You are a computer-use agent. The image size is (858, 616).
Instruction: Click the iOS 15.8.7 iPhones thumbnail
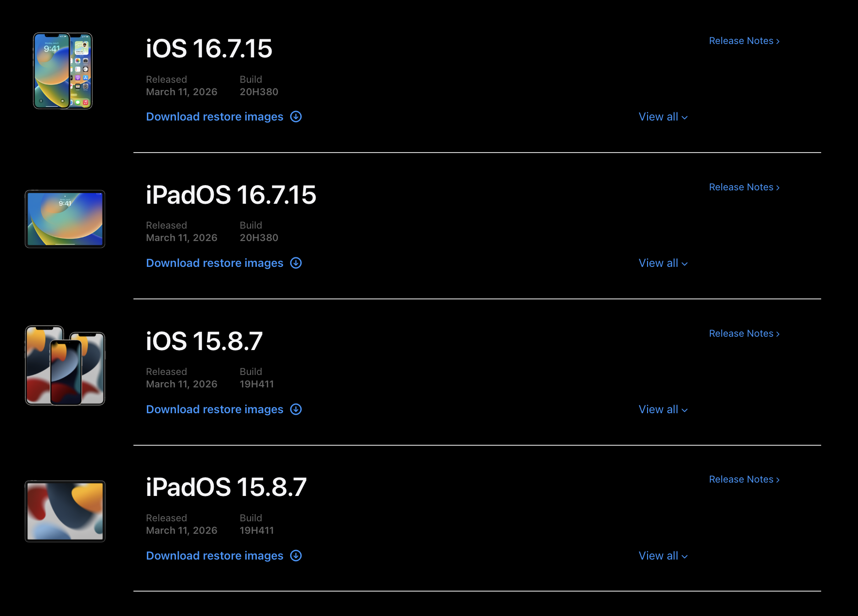click(x=65, y=365)
